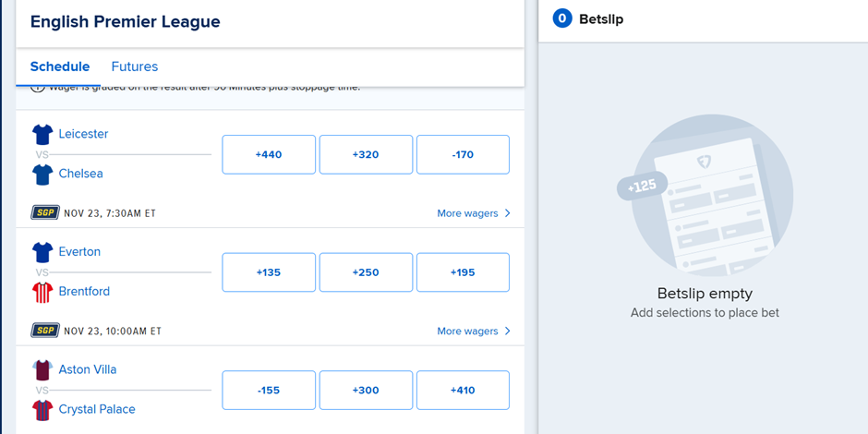Click the Crystal Palace jersey icon

point(42,410)
